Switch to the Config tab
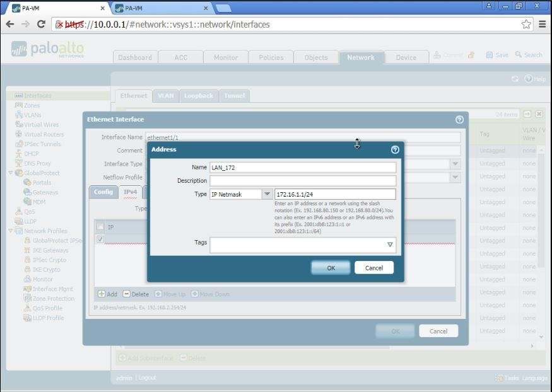This screenshot has width=552, height=392. [103, 192]
